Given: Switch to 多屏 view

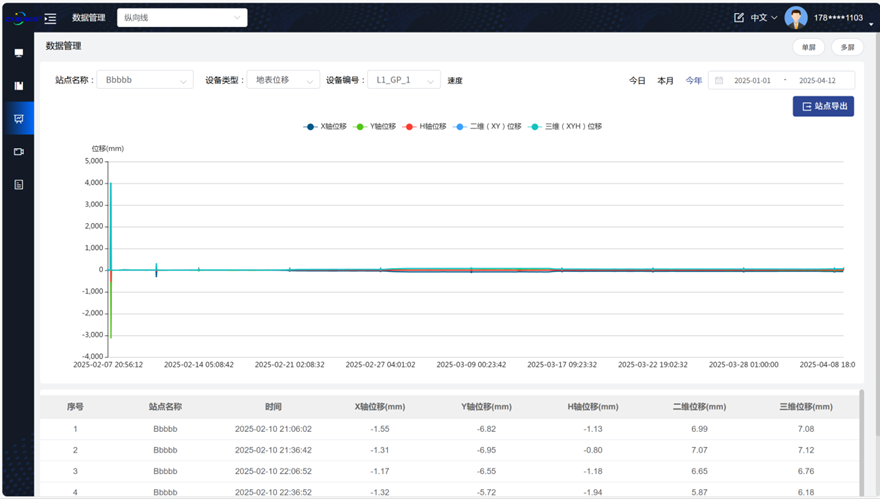Looking at the screenshot, I should click(847, 47).
